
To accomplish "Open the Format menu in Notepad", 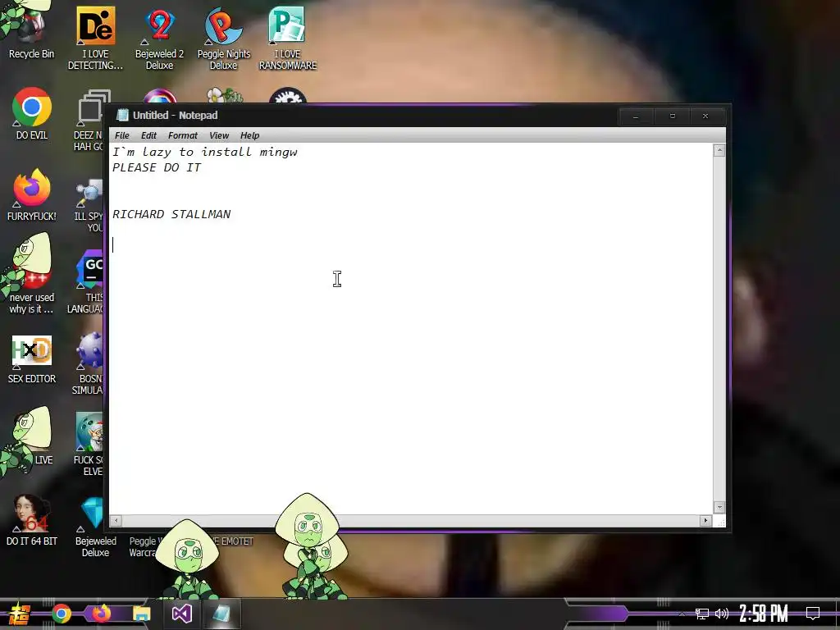I will tap(183, 135).
